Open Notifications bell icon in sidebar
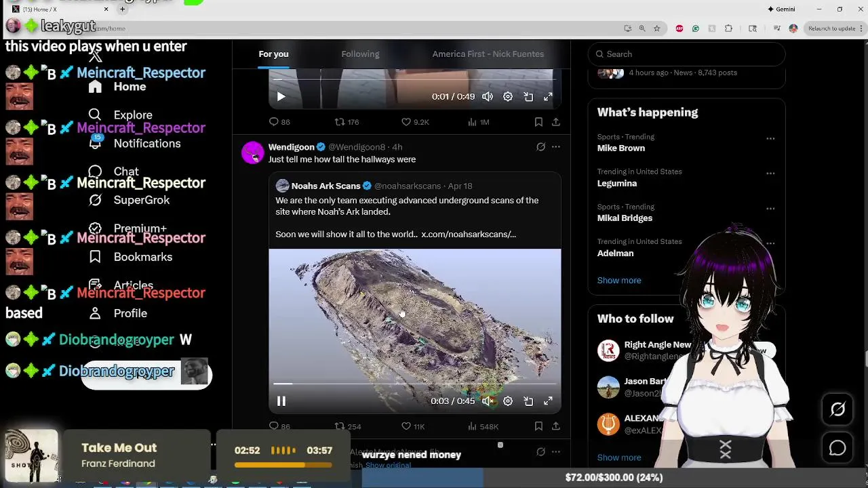The image size is (868, 488). (95, 142)
